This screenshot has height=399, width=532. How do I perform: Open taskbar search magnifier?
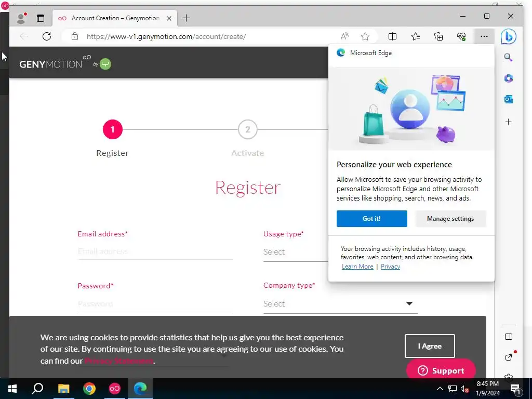tap(37, 389)
